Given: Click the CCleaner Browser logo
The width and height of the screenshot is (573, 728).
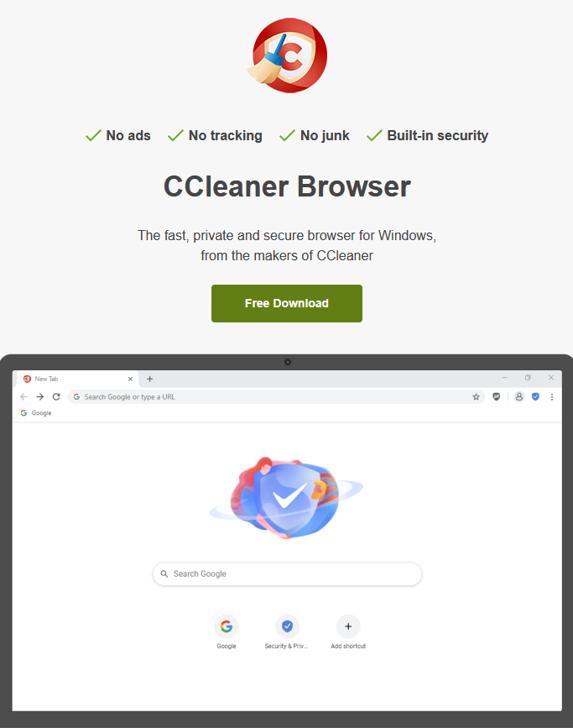Looking at the screenshot, I should [287, 55].
